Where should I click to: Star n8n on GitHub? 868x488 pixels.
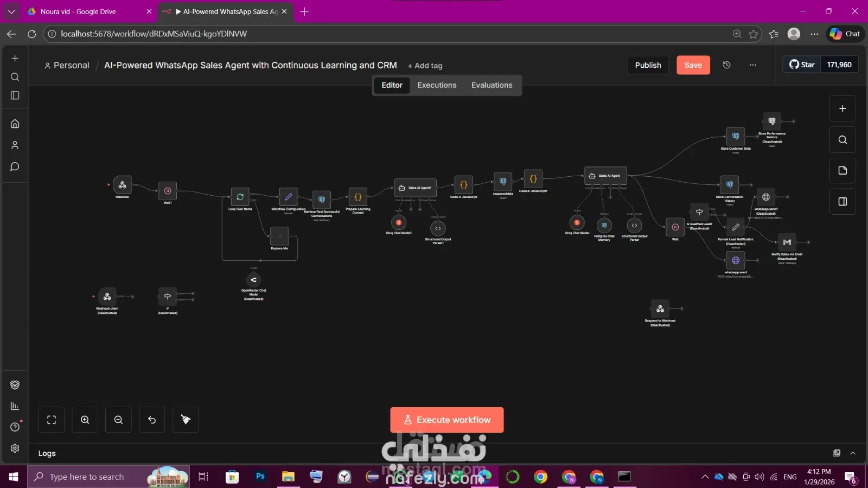pos(802,65)
